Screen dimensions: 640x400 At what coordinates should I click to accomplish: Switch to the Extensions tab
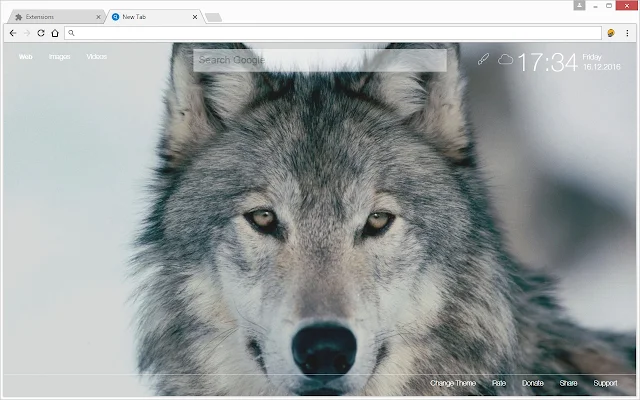55,17
